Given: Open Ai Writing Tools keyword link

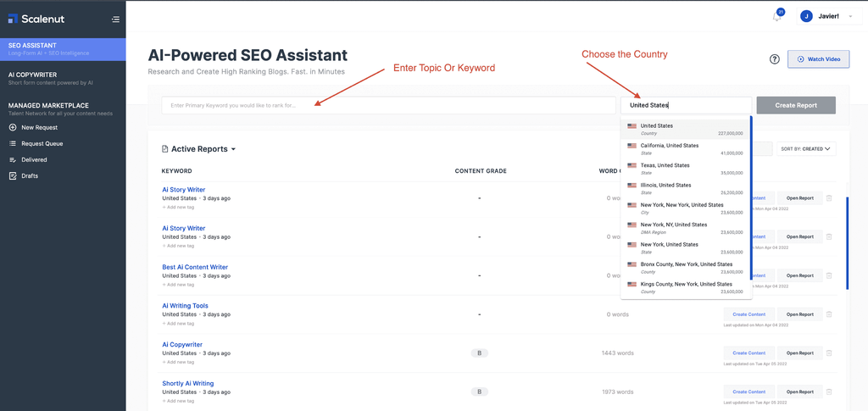Looking at the screenshot, I should [x=185, y=306].
